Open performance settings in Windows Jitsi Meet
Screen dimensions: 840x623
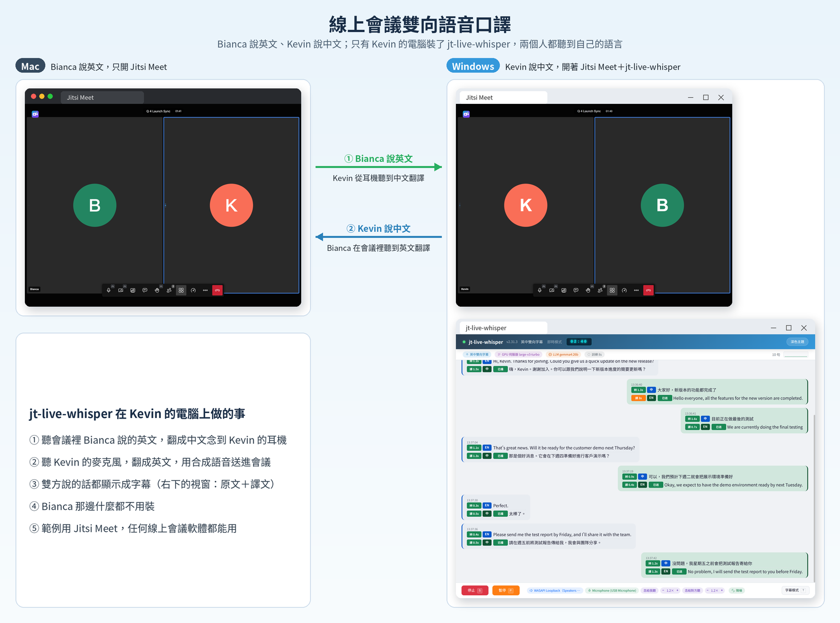coord(624,290)
